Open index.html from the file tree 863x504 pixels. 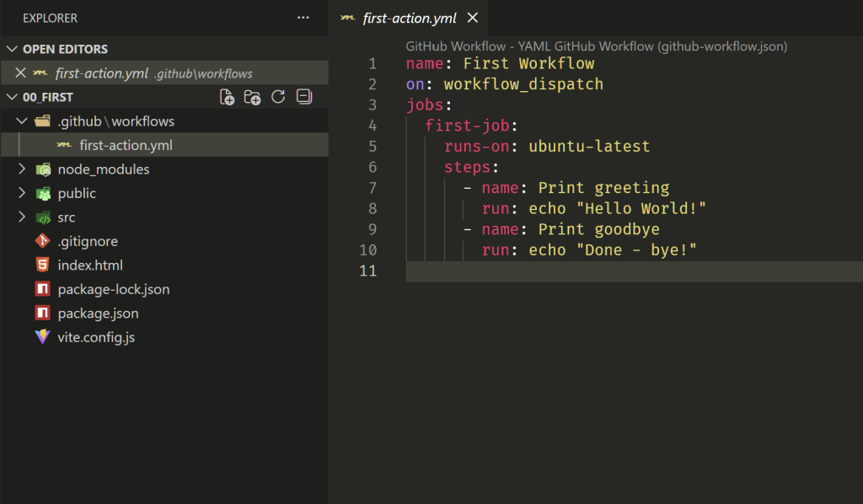(x=90, y=265)
